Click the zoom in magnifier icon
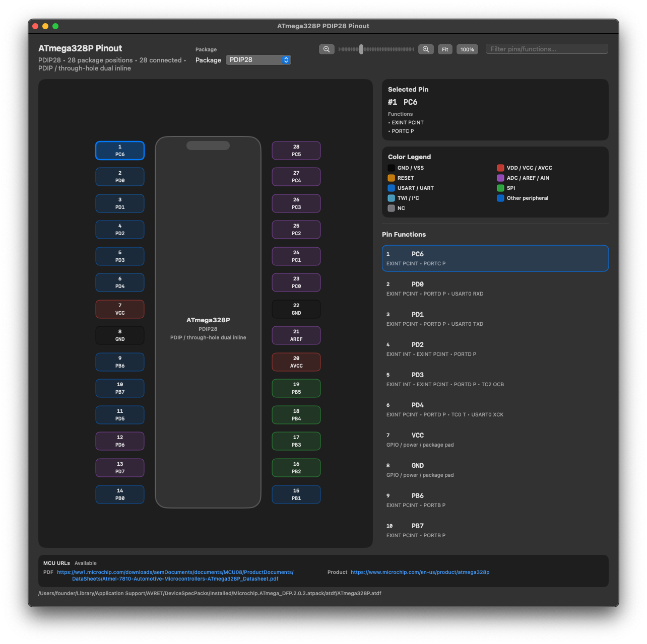 point(426,49)
